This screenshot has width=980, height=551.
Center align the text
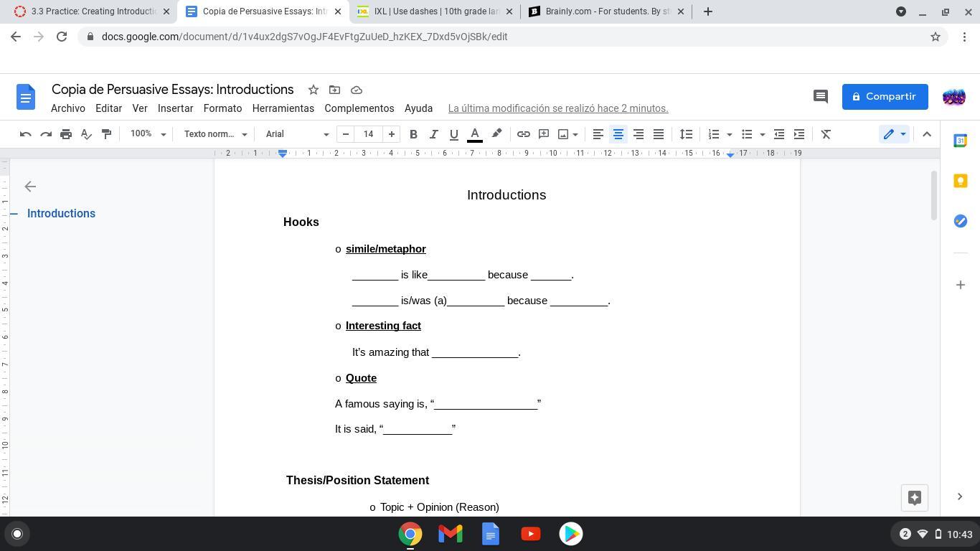tap(618, 134)
